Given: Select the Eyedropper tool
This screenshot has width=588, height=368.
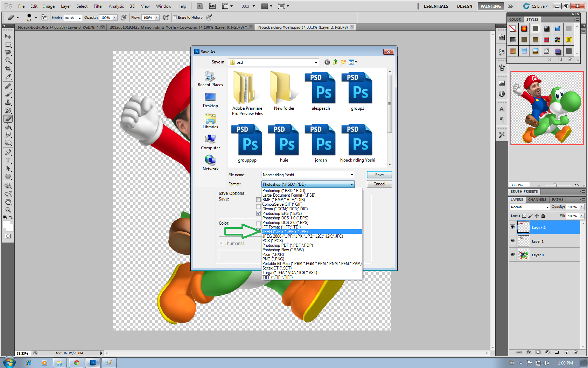Looking at the screenshot, I should click(x=8, y=77).
